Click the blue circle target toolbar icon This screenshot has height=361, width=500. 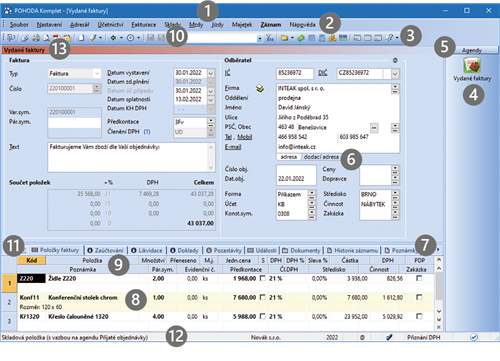click(130, 38)
